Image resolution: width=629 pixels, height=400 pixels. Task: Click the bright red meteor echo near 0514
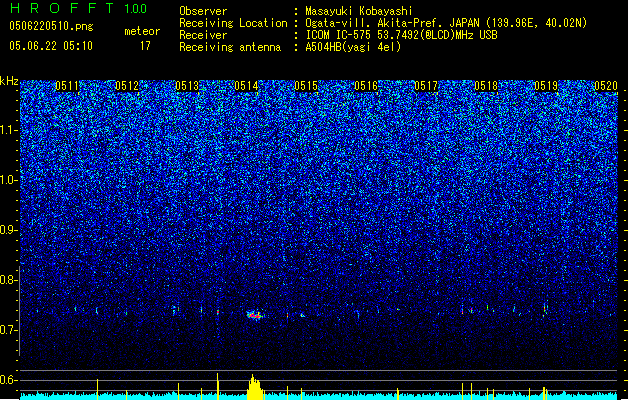coord(255,315)
